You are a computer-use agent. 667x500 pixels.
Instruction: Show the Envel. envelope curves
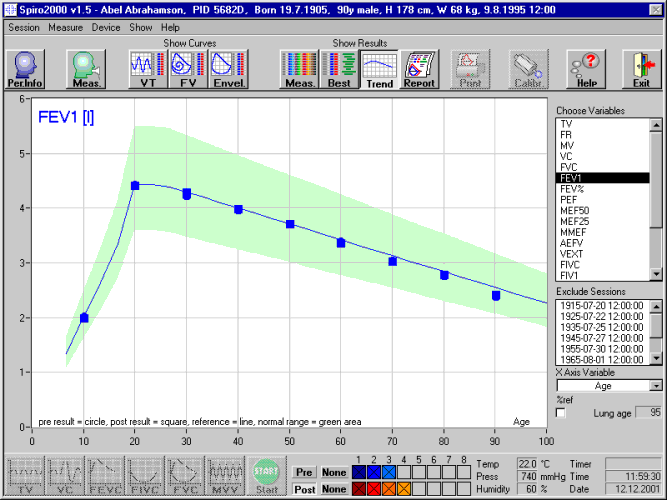pos(229,71)
